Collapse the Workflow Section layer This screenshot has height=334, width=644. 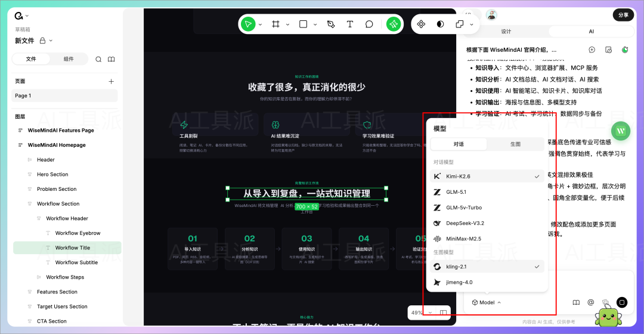click(30, 204)
